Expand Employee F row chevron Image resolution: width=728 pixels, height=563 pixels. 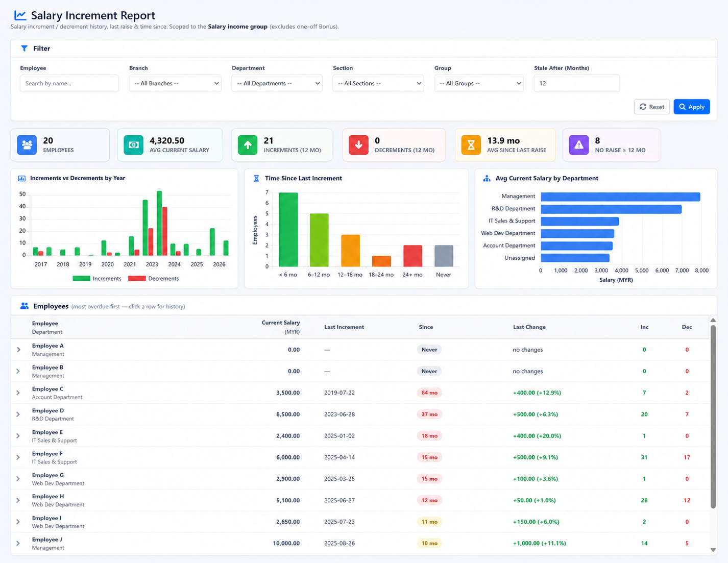click(x=18, y=457)
